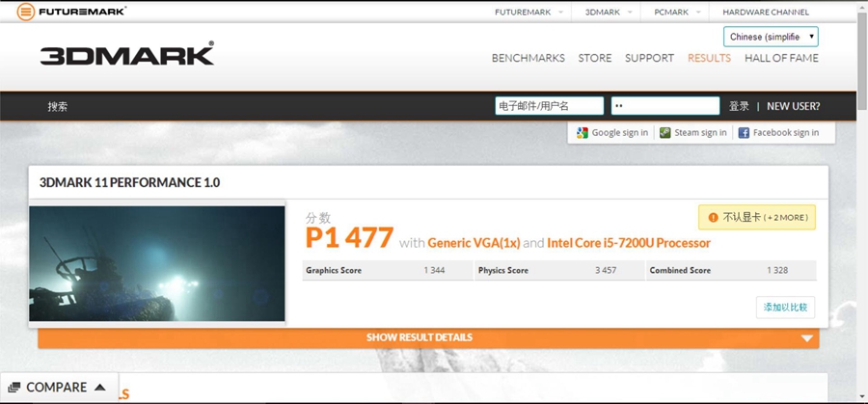Expand the COMPARE panel up arrow

click(99, 387)
